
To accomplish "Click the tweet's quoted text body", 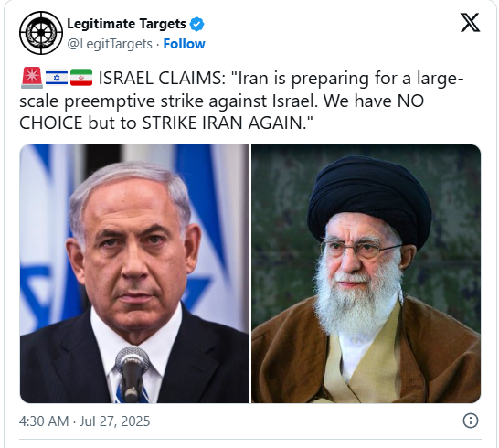I will click(x=241, y=101).
